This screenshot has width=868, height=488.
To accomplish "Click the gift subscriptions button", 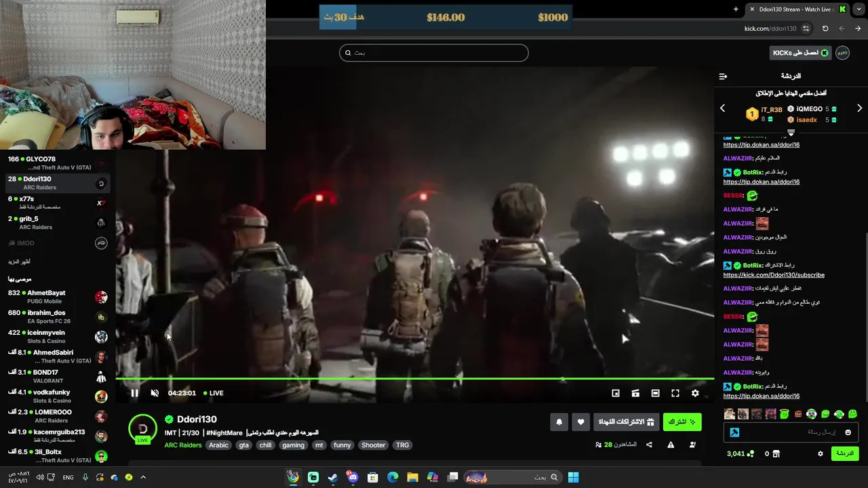I will coord(625,422).
